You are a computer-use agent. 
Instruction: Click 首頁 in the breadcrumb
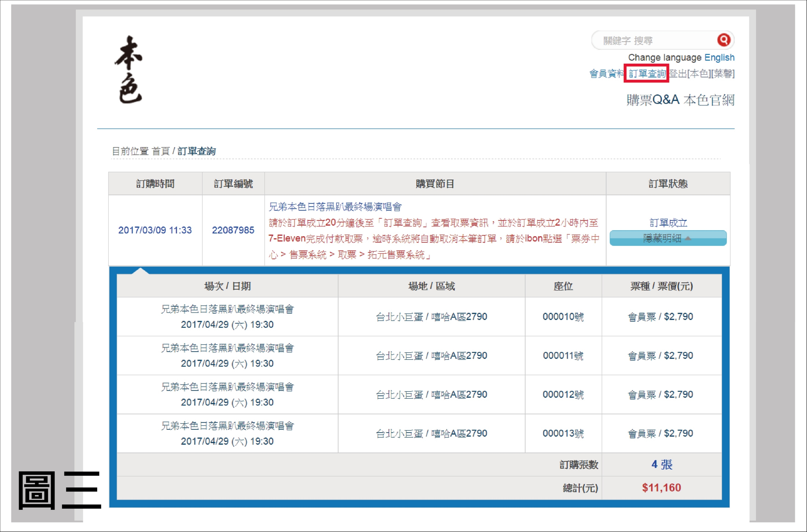click(161, 151)
